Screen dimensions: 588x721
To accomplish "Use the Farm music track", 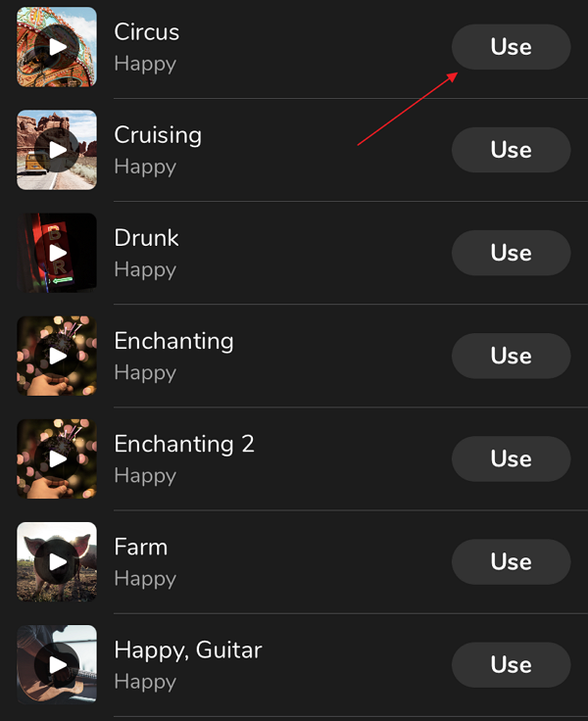I will pos(512,562).
